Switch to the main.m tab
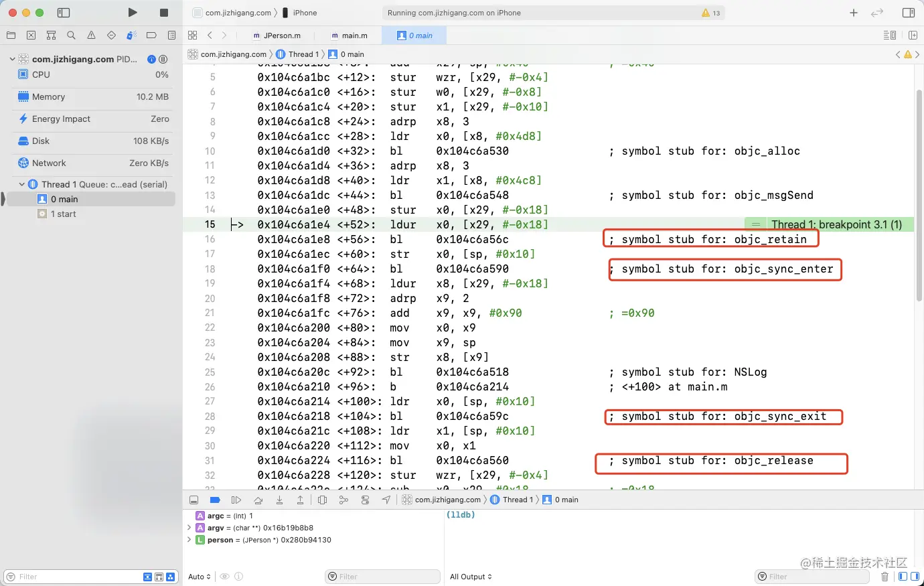Image resolution: width=924 pixels, height=586 pixels. [x=350, y=35]
